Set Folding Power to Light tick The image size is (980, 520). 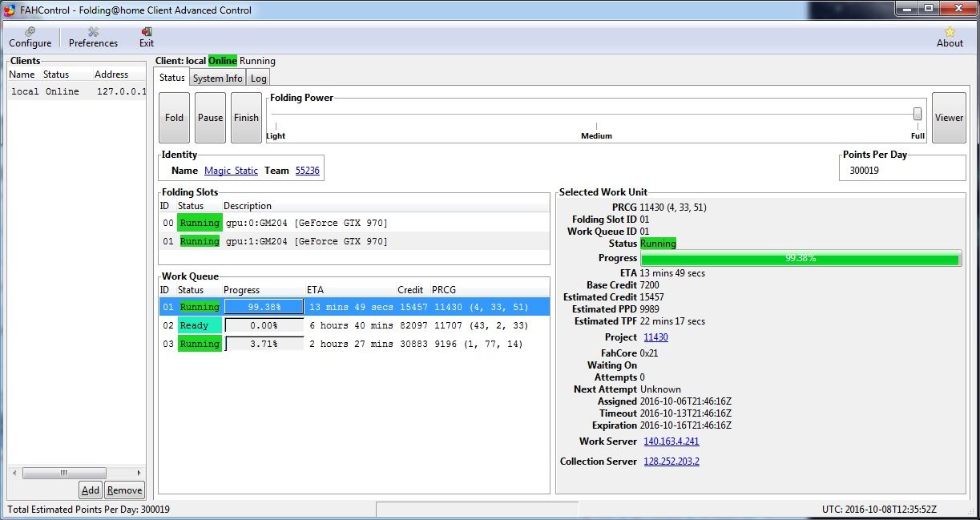tap(275, 127)
